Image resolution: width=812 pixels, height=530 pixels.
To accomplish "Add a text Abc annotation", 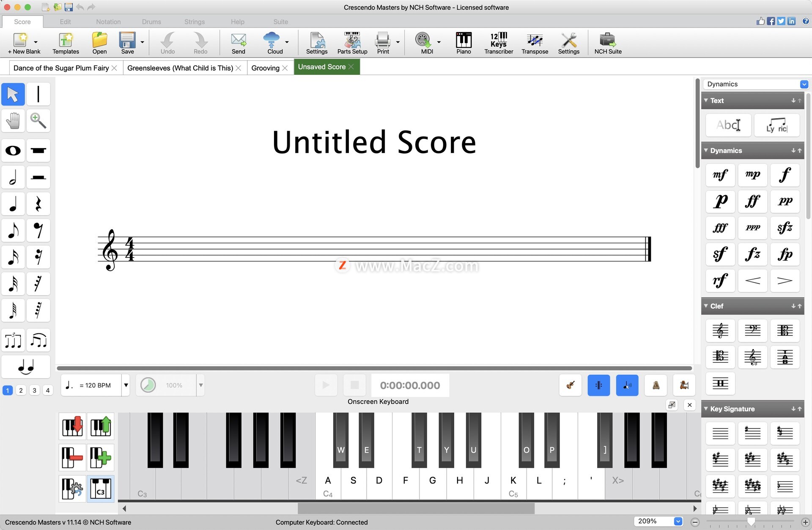I will 728,125.
